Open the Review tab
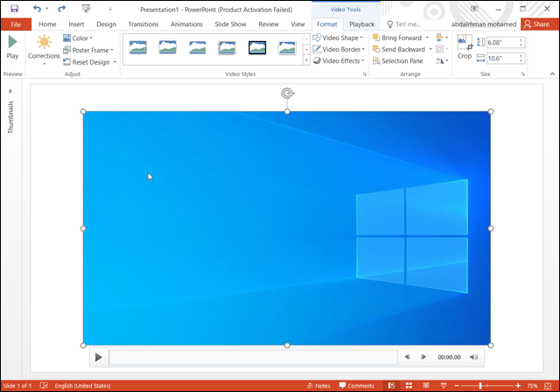The width and height of the screenshot is (560, 392). pos(269,24)
